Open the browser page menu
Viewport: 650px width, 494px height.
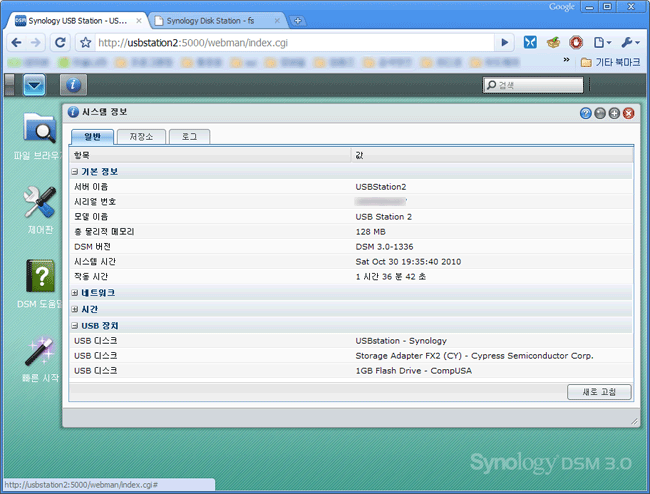[x=602, y=42]
